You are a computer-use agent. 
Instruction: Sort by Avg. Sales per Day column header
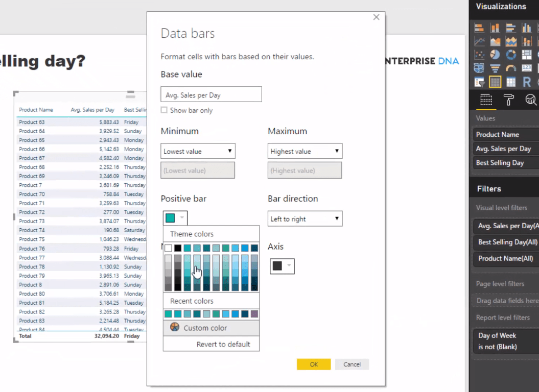[x=92, y=110]
